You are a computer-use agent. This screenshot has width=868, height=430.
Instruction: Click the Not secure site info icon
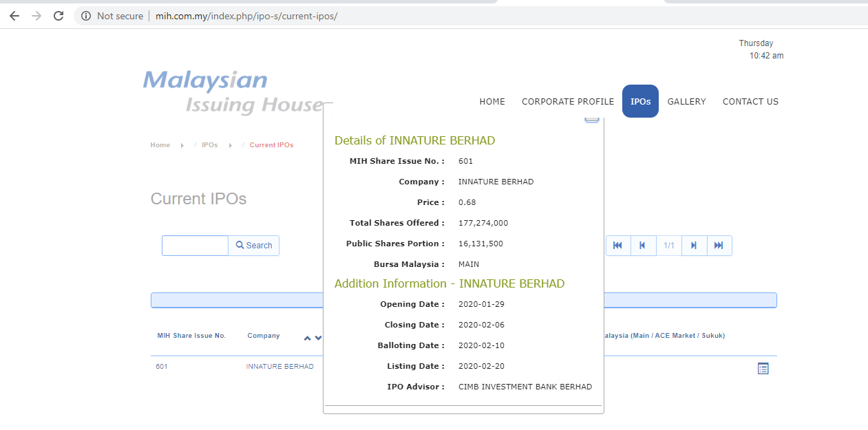point(86,16)
